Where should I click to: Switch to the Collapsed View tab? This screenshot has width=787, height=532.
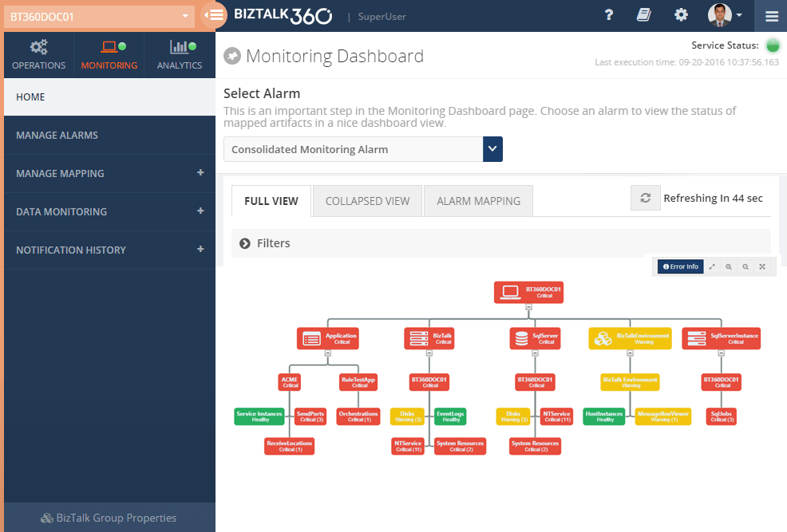click(x=367, y=201)
